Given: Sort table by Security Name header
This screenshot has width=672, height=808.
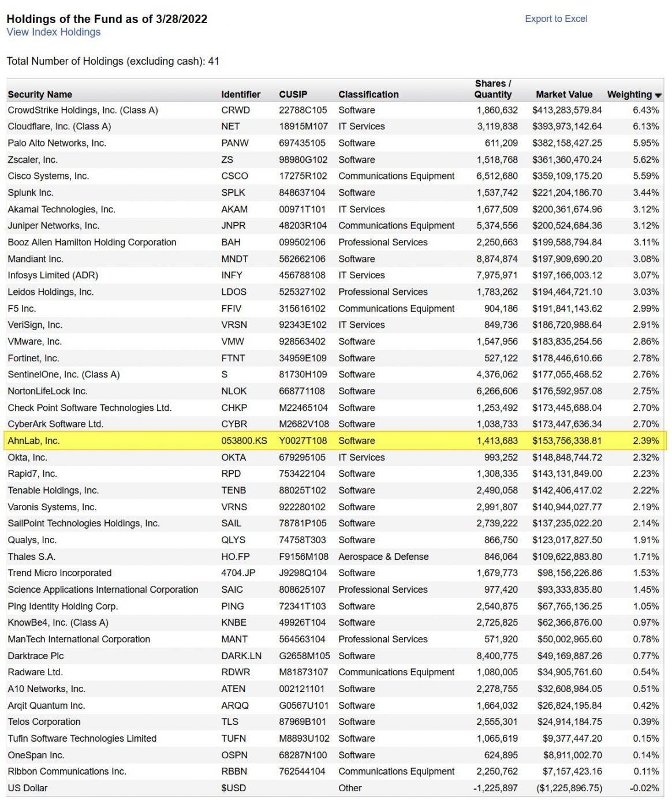Looking at the screenshot, I should [x=40, y=95].
